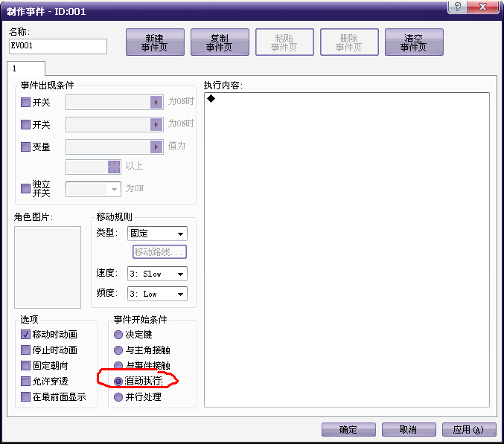The width and height of the screenshot is (504, 444).
Task: Open the 独立开关 dropdown
Action: tap(93, 189)
